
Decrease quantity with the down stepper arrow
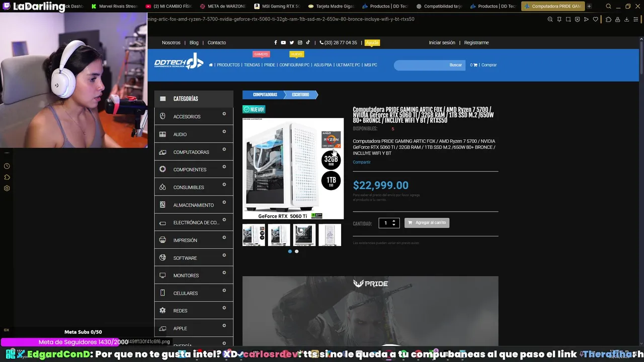[394, 225]
